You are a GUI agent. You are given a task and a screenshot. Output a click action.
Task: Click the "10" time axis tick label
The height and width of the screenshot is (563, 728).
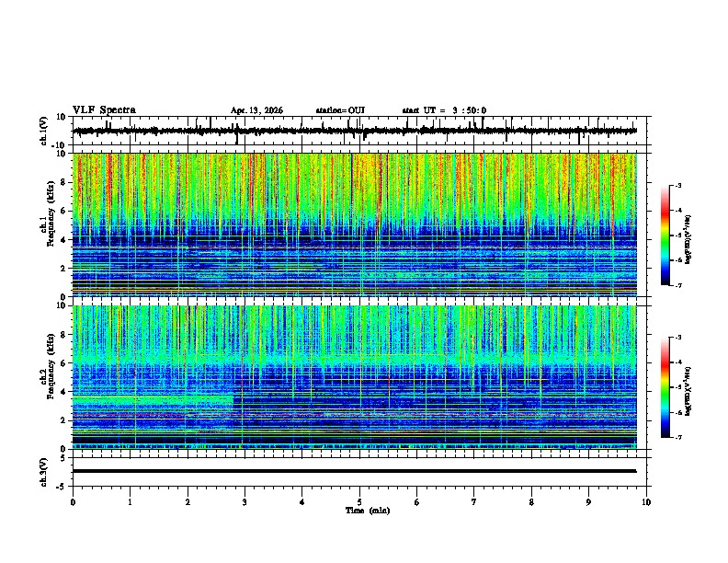(646, 502)
